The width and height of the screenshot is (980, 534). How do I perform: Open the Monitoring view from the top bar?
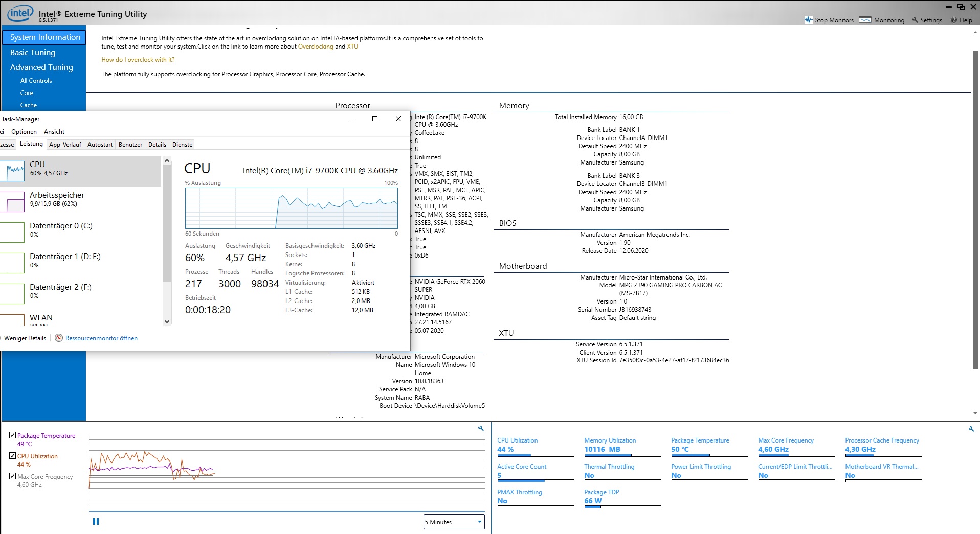coord(882,20)
